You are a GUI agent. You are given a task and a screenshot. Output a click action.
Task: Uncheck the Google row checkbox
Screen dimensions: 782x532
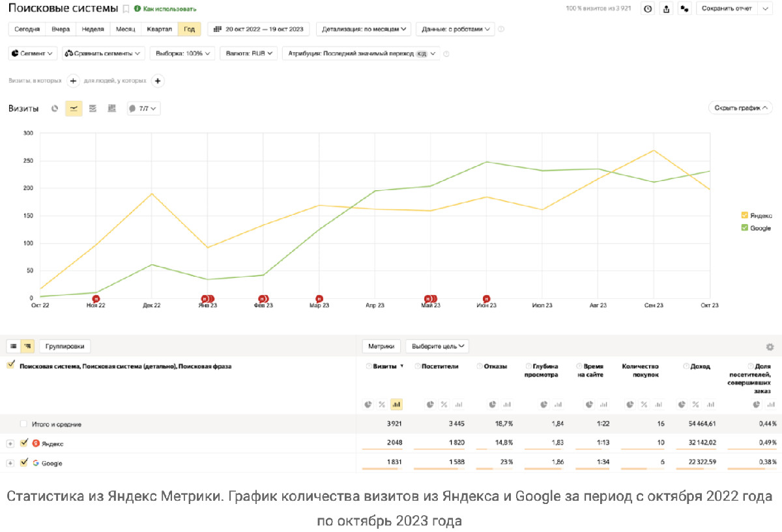click(x=24, y=462)
